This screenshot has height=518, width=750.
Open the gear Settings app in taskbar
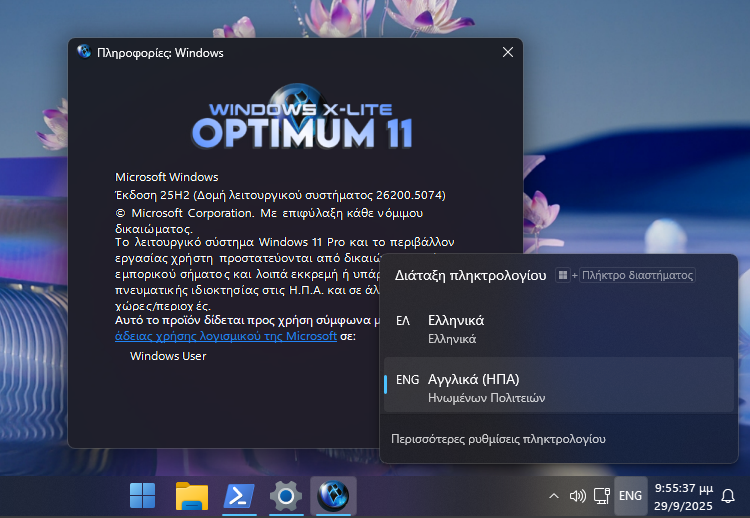tap(286, 495)
